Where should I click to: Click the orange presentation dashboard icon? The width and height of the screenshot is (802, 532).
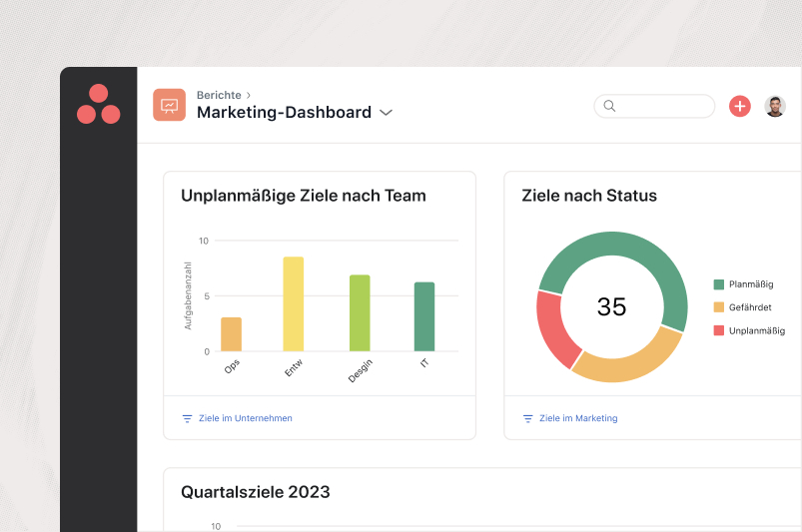coord(169,105)
